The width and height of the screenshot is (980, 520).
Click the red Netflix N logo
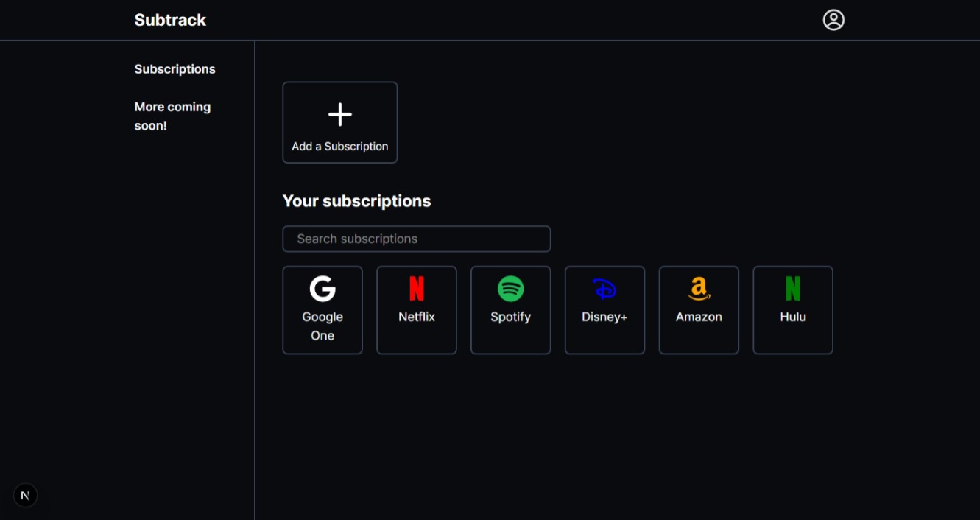[417, 289]
